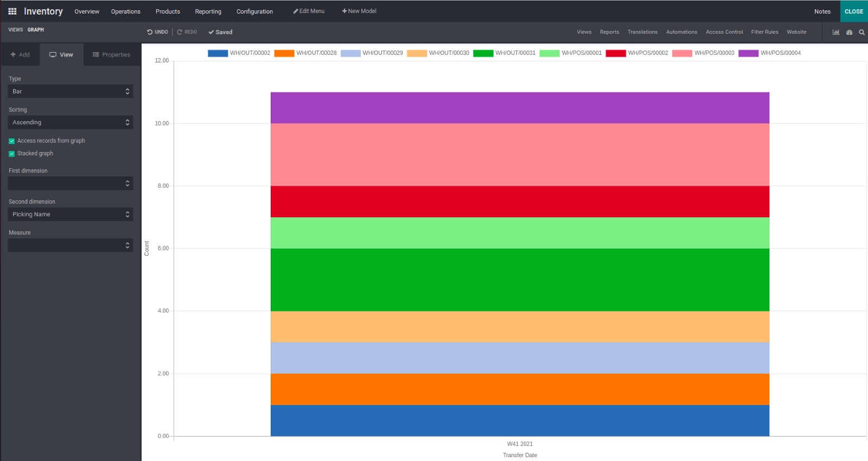Switch to the graph view icon
Screen dimensions: 868x461
point(836,32)
